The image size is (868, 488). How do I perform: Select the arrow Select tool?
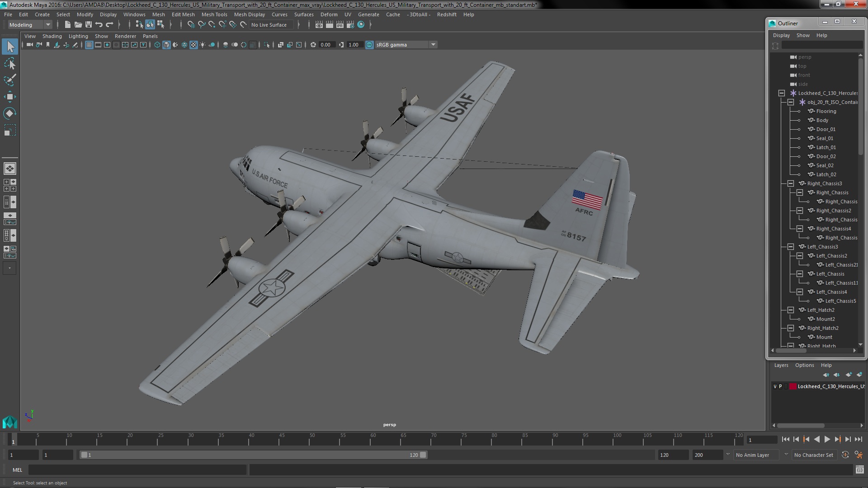click(10, 47)
